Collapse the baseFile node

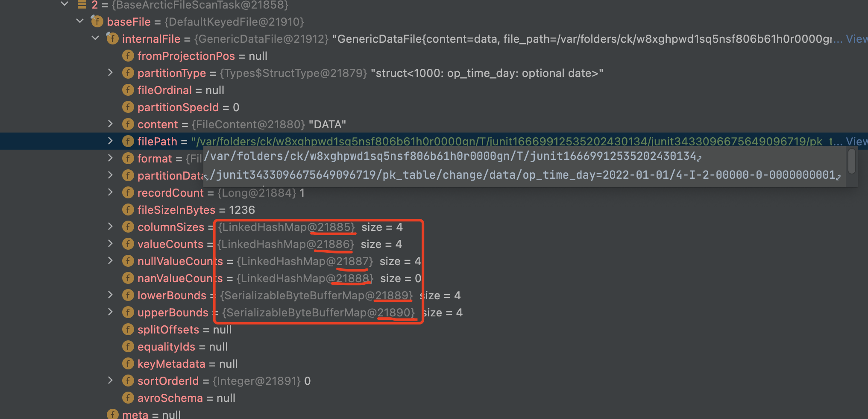coord(79,21)
